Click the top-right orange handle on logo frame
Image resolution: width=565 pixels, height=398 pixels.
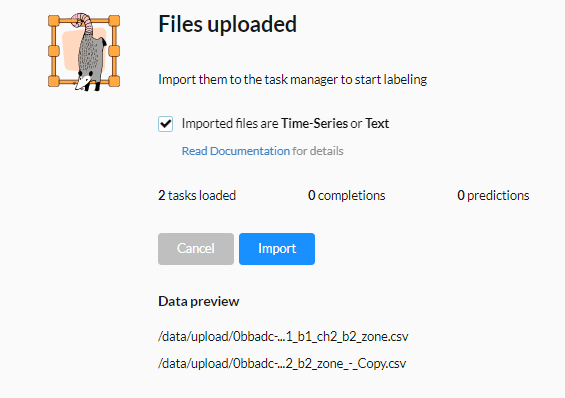coord(114,21)
